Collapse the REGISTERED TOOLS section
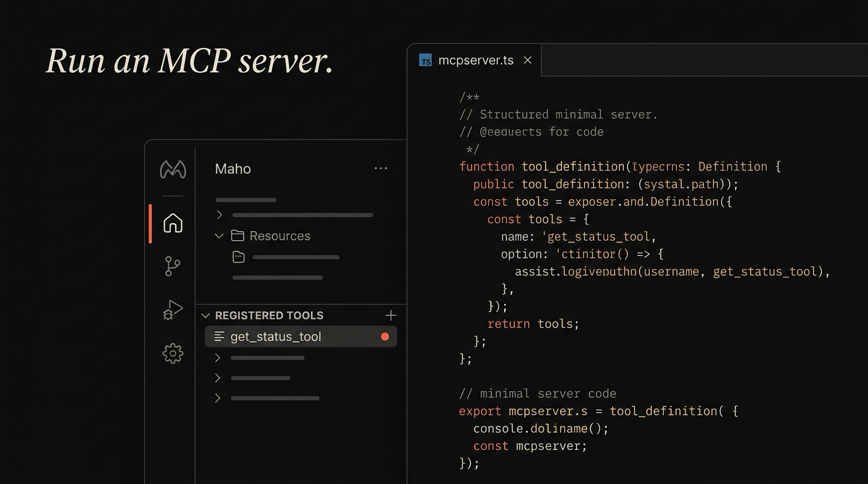The image size is (868, 484). point(205,315)
